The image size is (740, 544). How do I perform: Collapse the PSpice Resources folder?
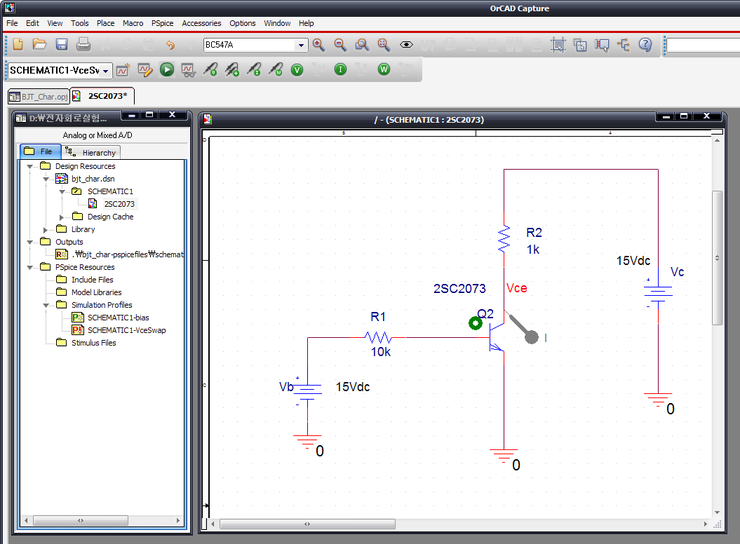coord(30,268)
